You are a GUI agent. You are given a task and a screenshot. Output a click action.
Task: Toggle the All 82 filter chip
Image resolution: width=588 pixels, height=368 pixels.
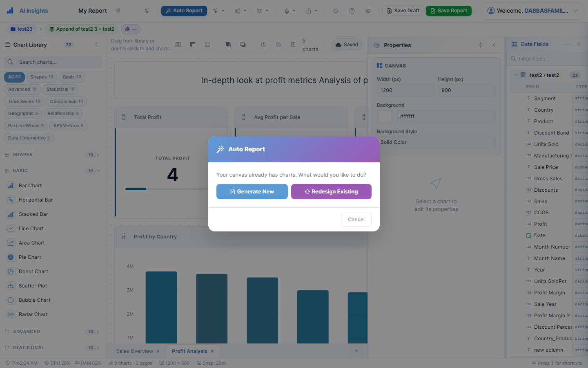click(x=14, y=77)
